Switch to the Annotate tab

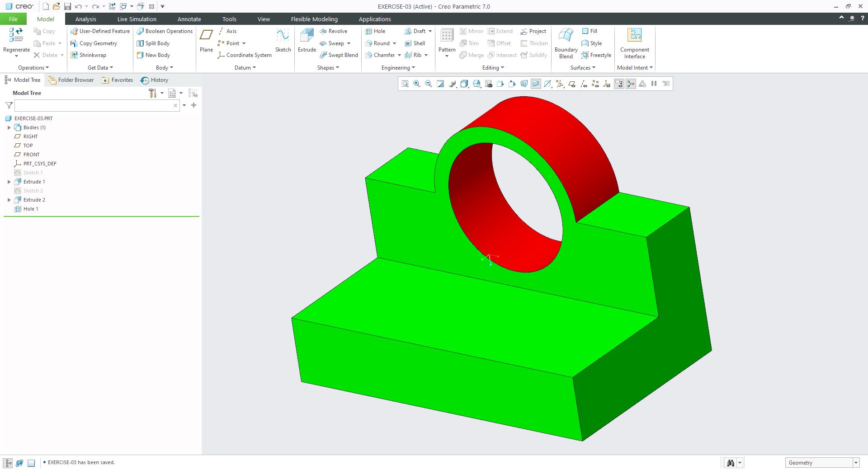point(189,19)
